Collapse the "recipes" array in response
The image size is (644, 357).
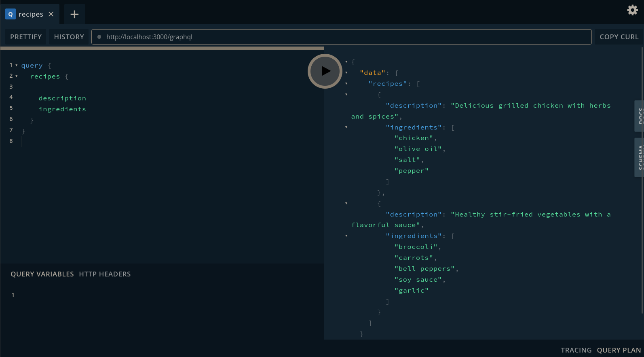click(x=346, y=84)
